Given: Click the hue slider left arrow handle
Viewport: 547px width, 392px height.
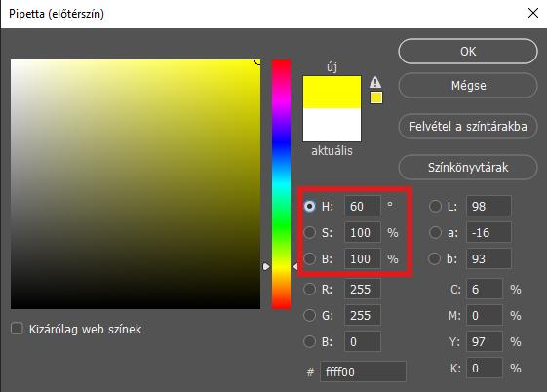Looking at the screenshot, I should pyautogui.click(x=266, y=267).
